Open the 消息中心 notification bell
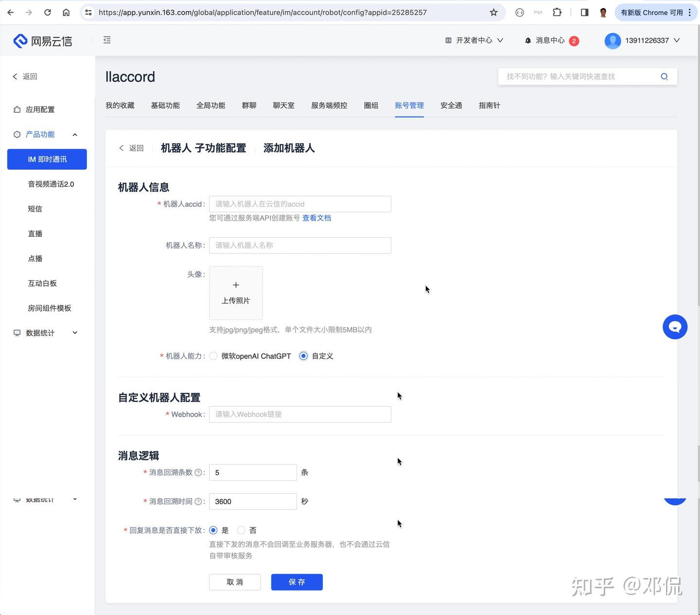 [x=528, y=40]
